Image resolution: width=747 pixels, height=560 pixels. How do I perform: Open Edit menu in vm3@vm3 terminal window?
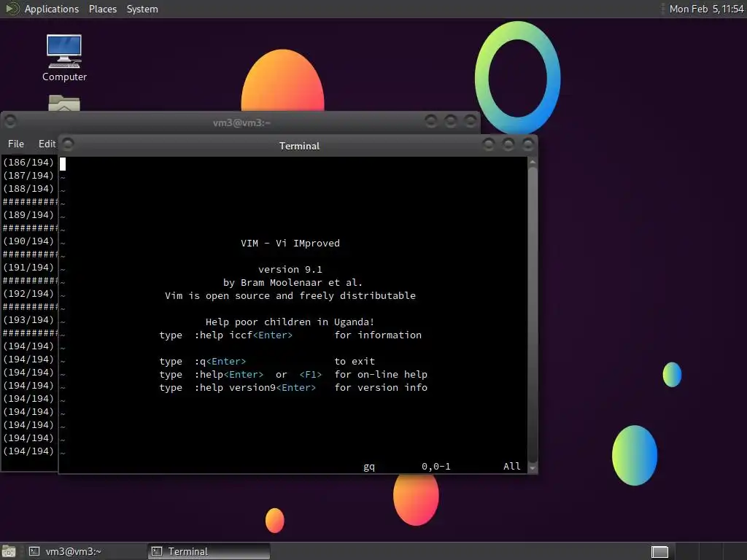47,144
